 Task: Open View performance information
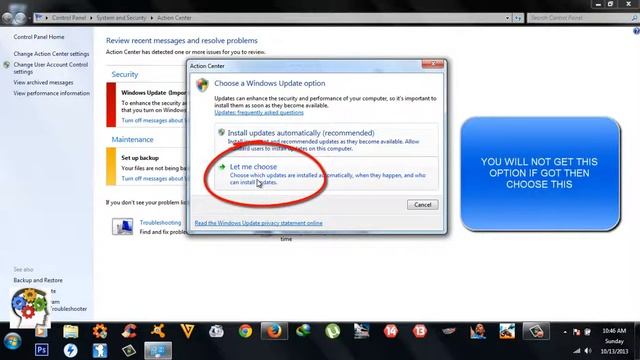[x=51, y=93]
